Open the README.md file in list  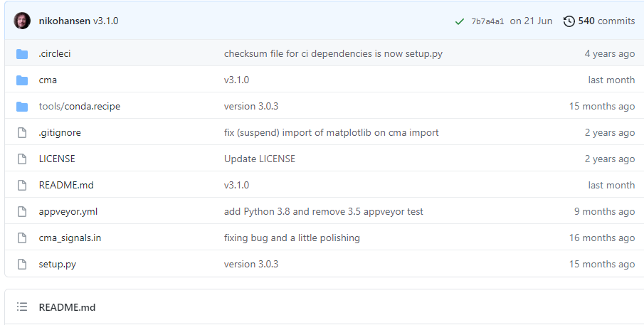66,186
